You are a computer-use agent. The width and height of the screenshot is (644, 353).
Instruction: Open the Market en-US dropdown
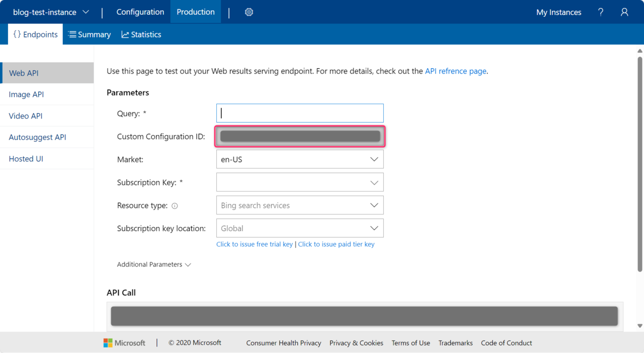pyautogui.click(x=300, y=159)
